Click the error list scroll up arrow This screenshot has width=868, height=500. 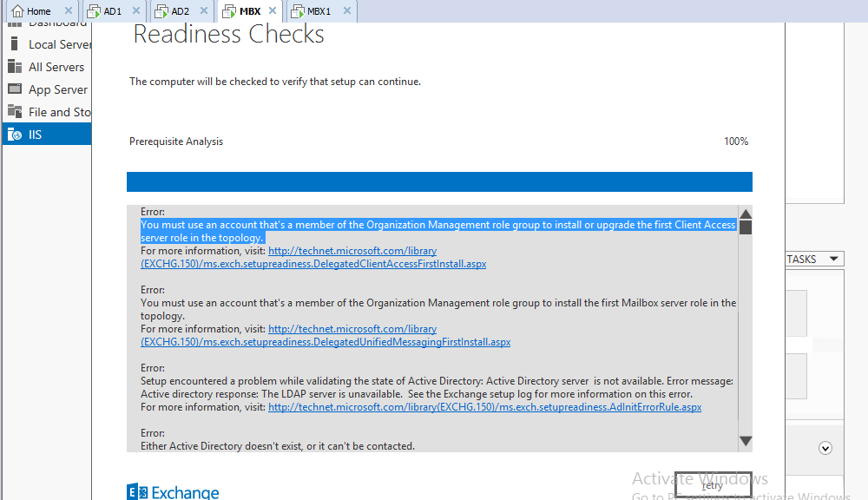[746, 214]
